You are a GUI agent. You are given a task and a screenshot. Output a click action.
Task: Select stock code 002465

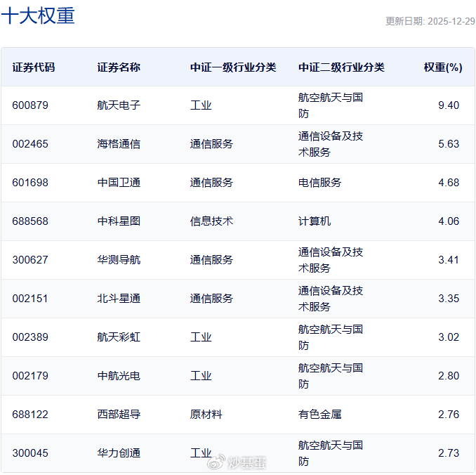[30, 144]
